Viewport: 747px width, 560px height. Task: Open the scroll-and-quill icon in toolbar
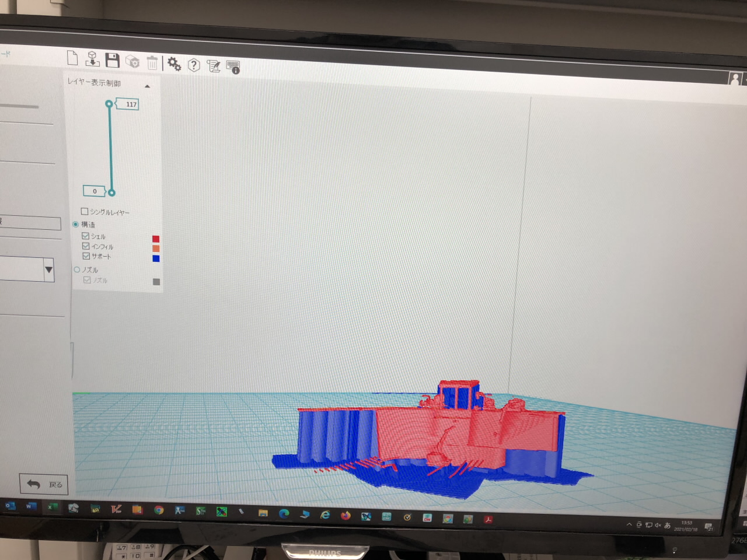coord(214,66)
